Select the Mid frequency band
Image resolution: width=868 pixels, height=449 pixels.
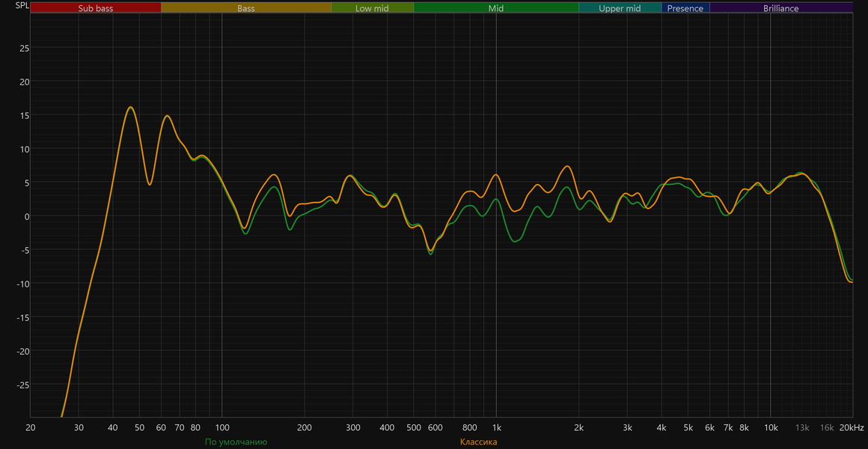(496, 7)
